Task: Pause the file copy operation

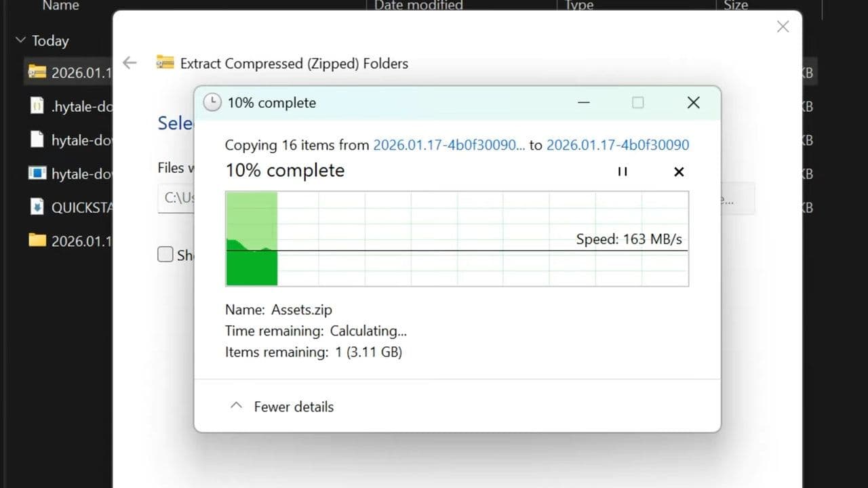Action: [x=622, y=172]
